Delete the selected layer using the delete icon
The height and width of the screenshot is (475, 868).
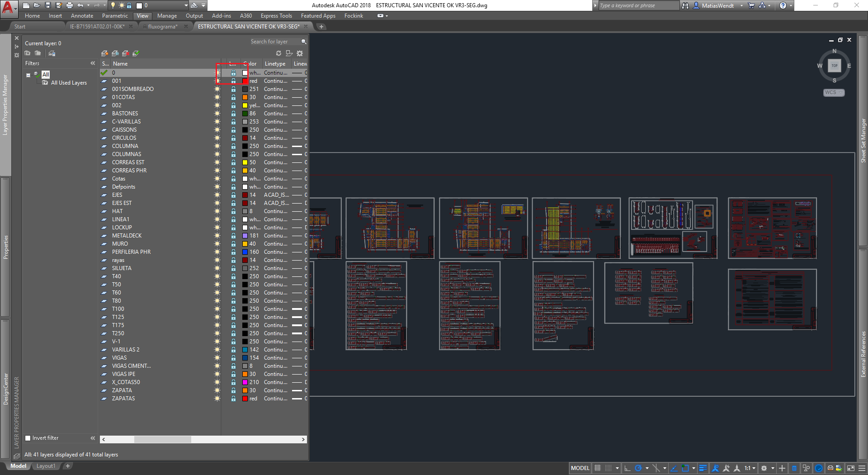click(x=126, y=53)
